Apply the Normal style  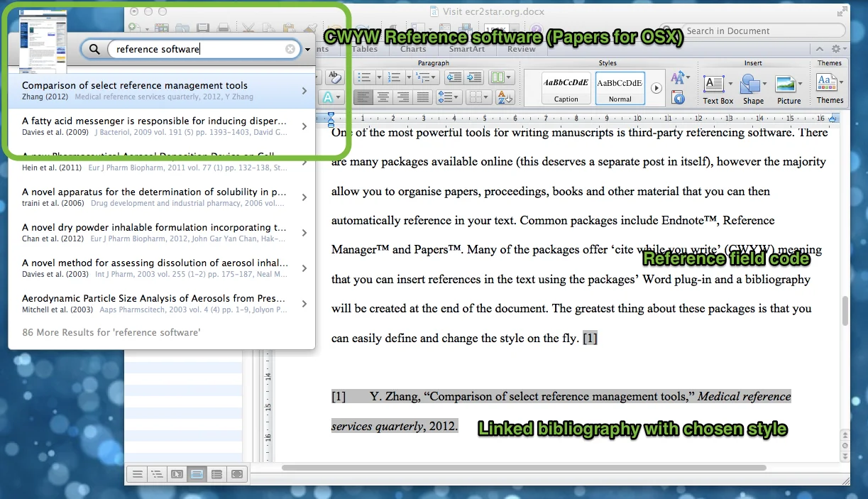(x=620, y=88)
